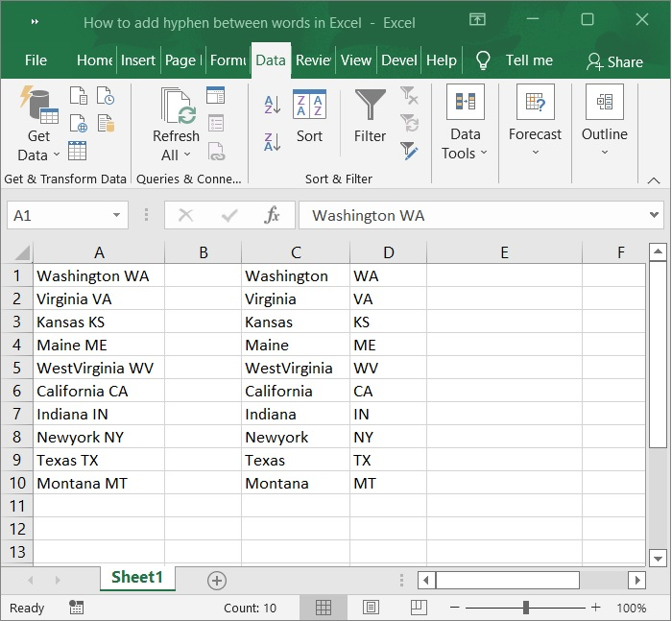Screen dimensions: 672x621
Task: Toggle the Filter funnel button
Action: tap(370, 117)
